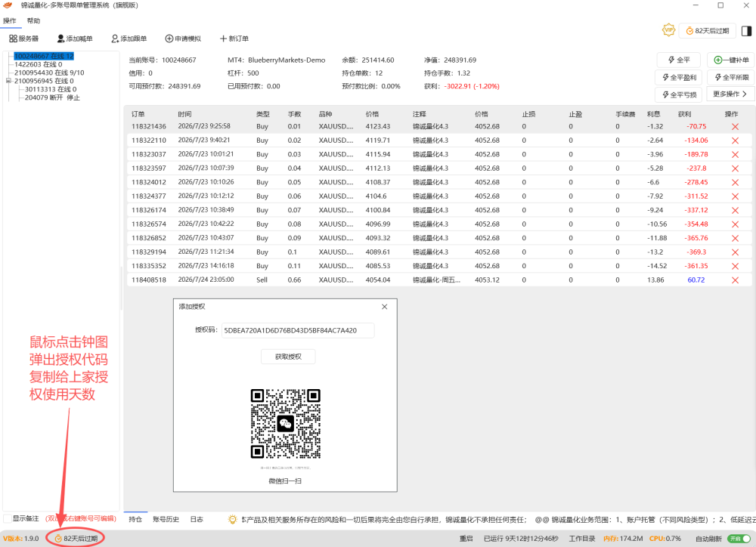Click the 新订单 new order plus icon

[223, 39]
